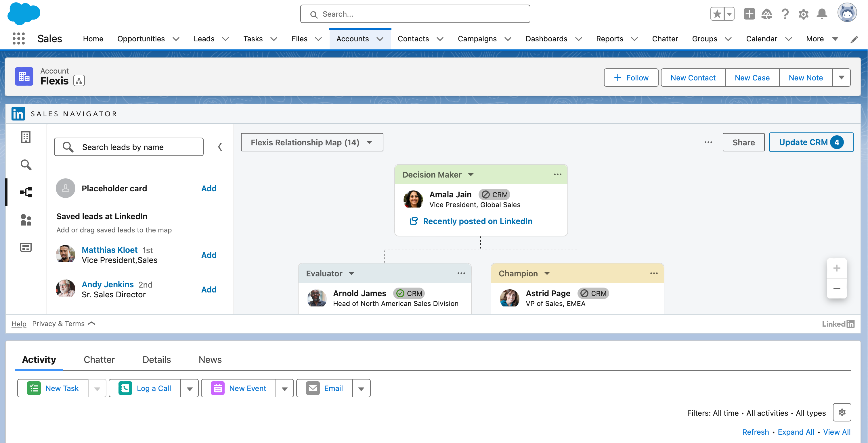This screenshot has width=868, height=443.
Task: Open the Global Actions plus icon
Action: tap(750, 14)
